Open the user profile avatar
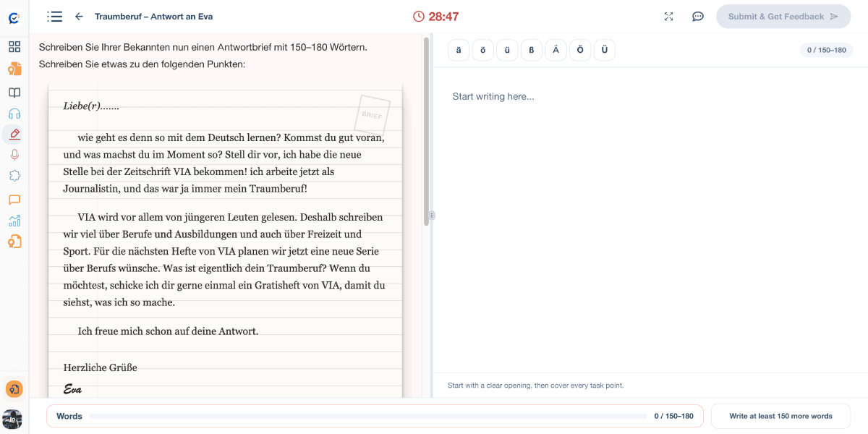 point(12,419)
